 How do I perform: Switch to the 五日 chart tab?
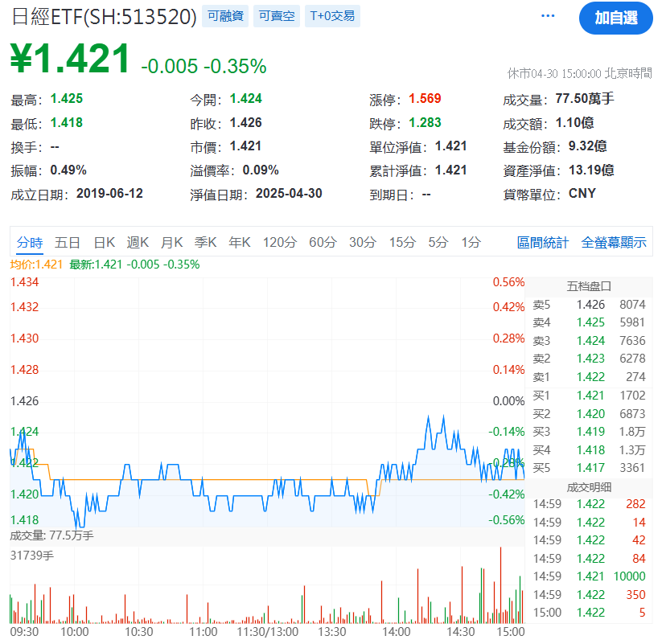point(67,243)
